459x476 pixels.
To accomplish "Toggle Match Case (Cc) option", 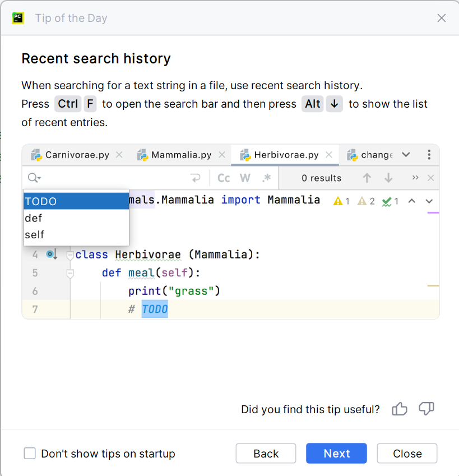I will coord(224,178).
